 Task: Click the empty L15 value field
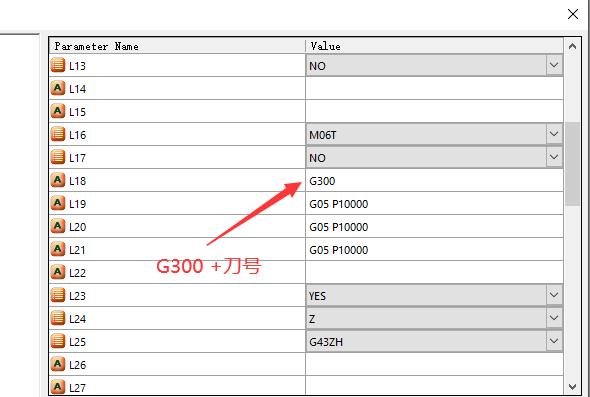(x=434, y=111)
